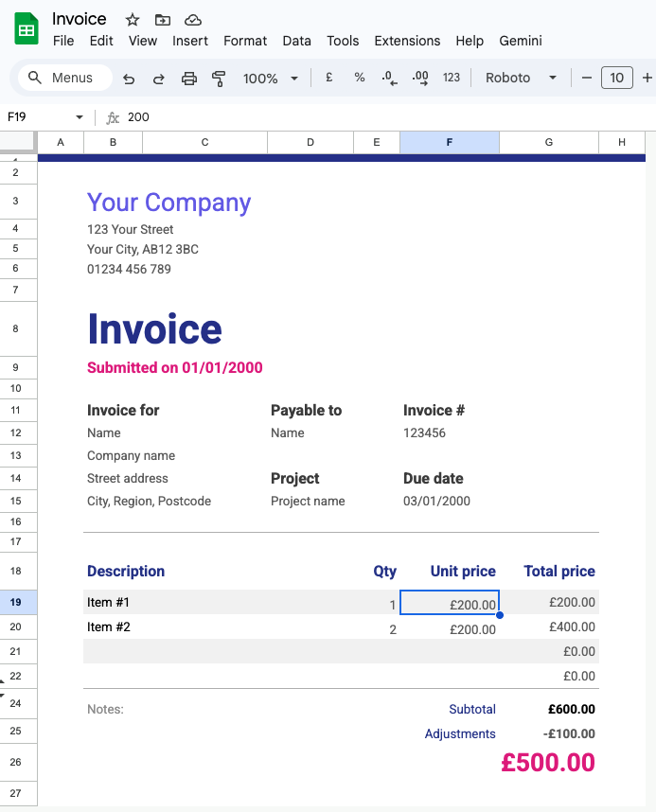
Task: Click the redo arrow
Action: (x=158, y=79)
